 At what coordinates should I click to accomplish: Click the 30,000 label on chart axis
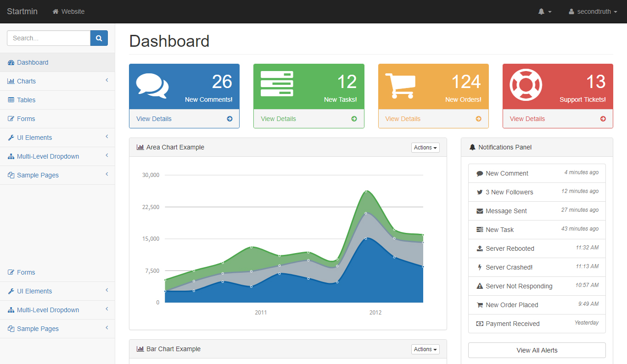[151, 175]
